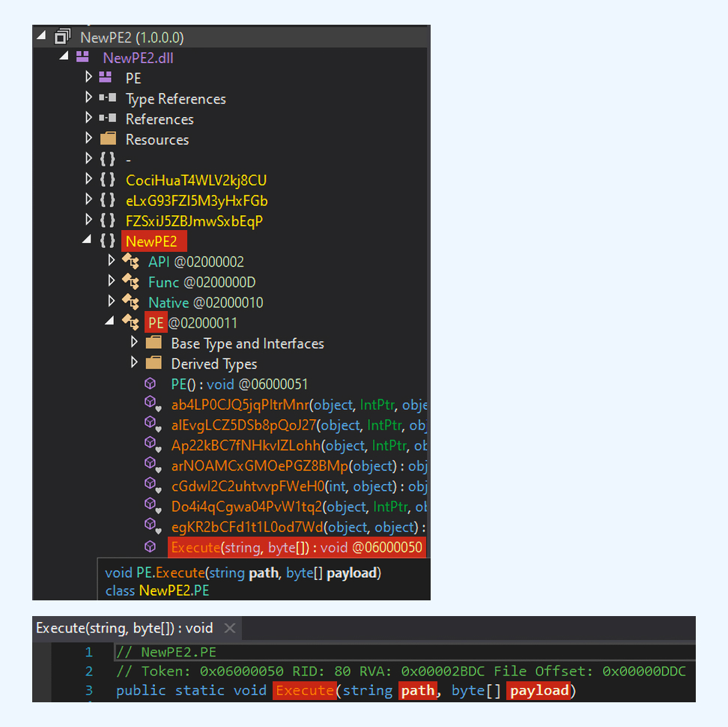Click the braces icon of eLxG93FZI5M3yHxFGb
728x727 pixels.
[107, 200]
